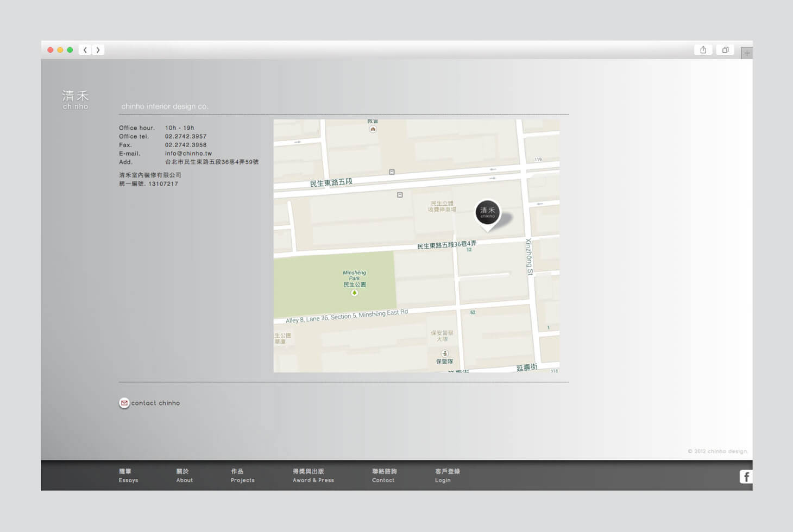Click the contact chinho link
The width and height of the screenshot is (793, 532).
(155, 403)
